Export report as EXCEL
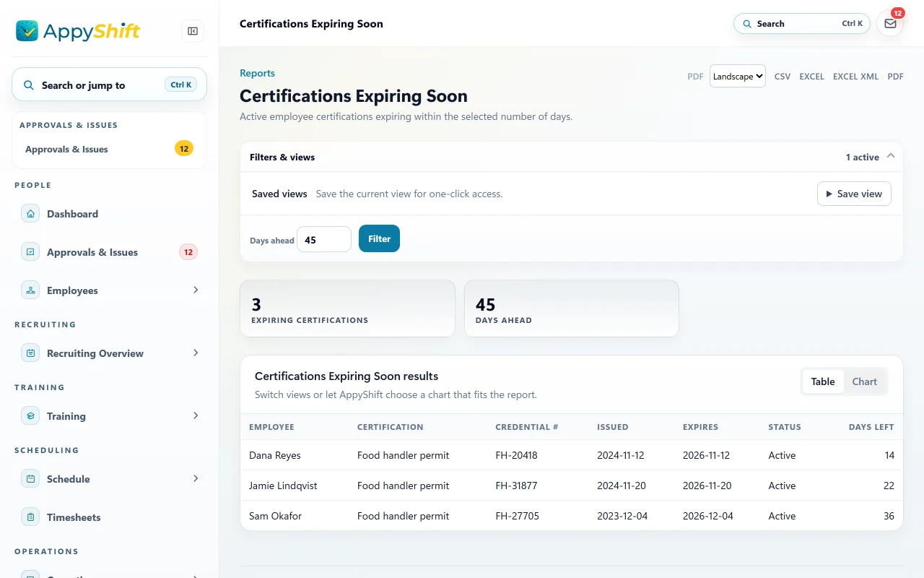Viewport: 924px width, 578px height. (811, 77)
